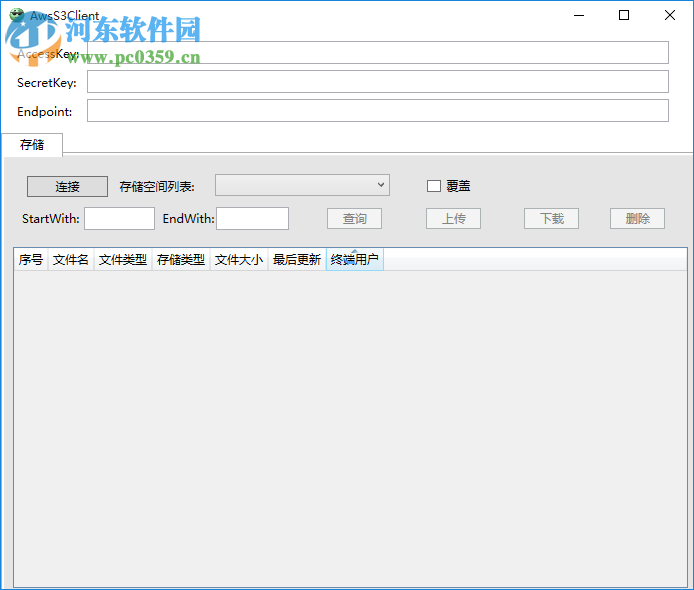
Task: Sort by the 文件类型 column header
Action: click(123, 259)
